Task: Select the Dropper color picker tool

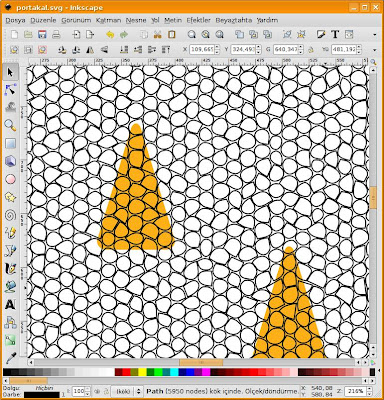Action: coord(11,358)
